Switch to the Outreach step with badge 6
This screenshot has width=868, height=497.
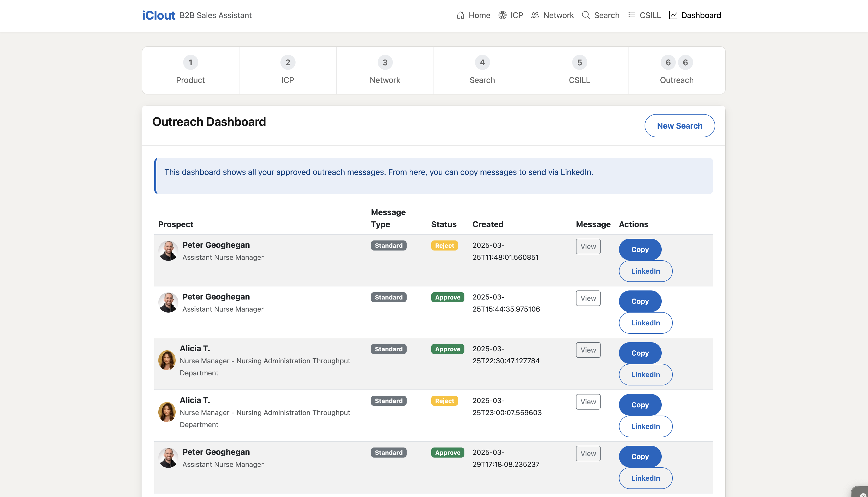click(677, 70)
